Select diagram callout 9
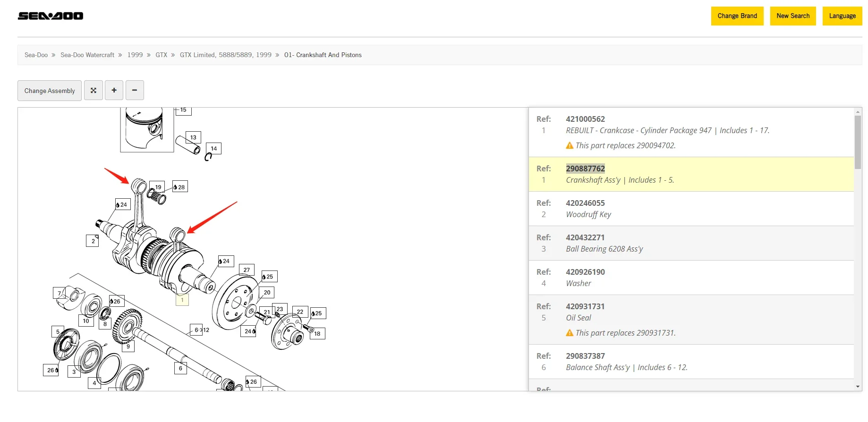The width and height of the screenshot is (868, 422). click(128, 346)
